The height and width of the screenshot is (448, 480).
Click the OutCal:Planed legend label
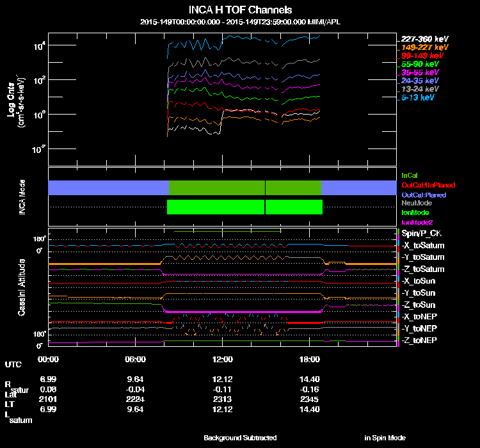click(424, 195)
